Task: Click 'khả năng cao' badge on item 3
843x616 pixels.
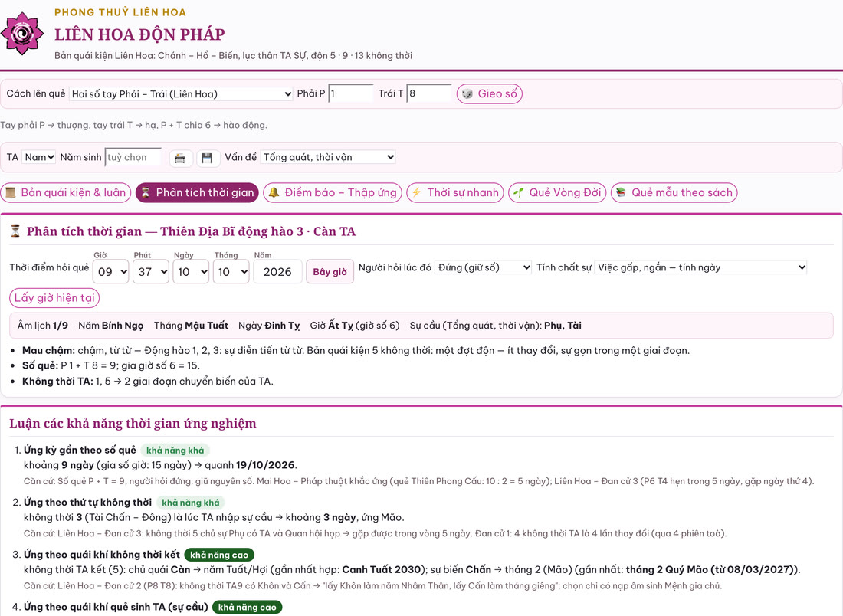Action: (x=219, y=555)
